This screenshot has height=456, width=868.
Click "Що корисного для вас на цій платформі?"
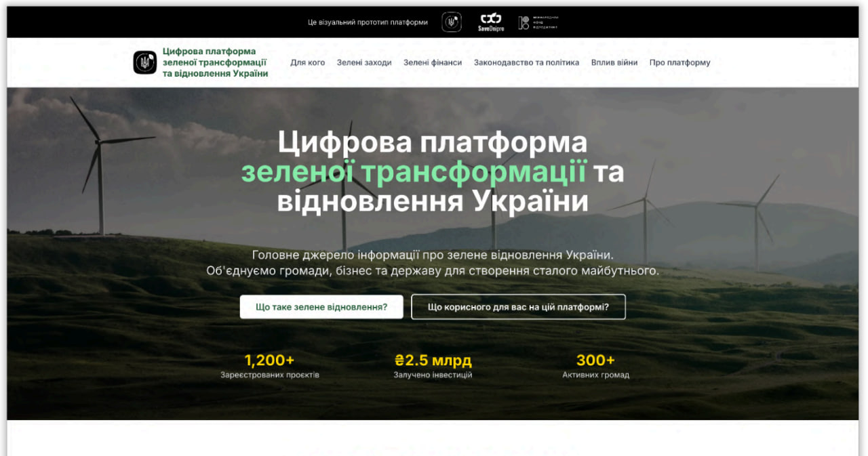[518, 307]
